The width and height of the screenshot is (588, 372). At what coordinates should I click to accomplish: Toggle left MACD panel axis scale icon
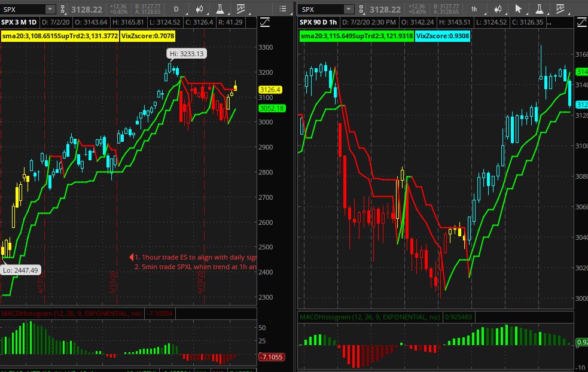point(265,313)
